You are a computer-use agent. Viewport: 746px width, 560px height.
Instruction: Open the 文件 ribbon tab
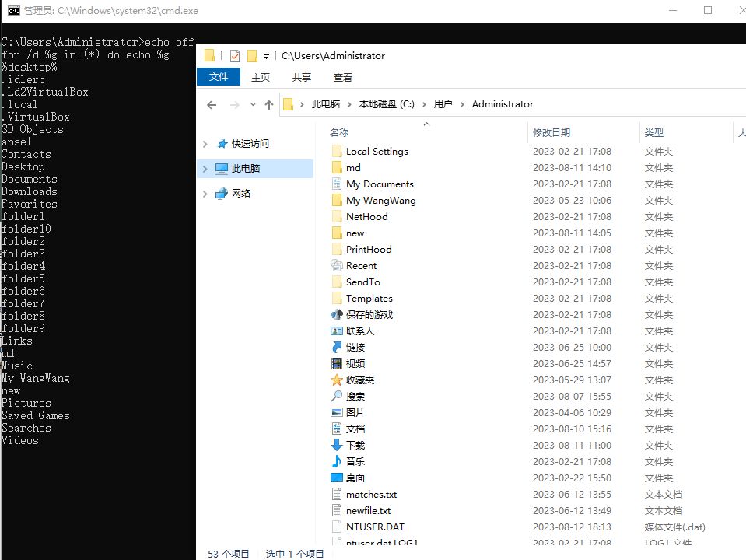tap(219, 76)
